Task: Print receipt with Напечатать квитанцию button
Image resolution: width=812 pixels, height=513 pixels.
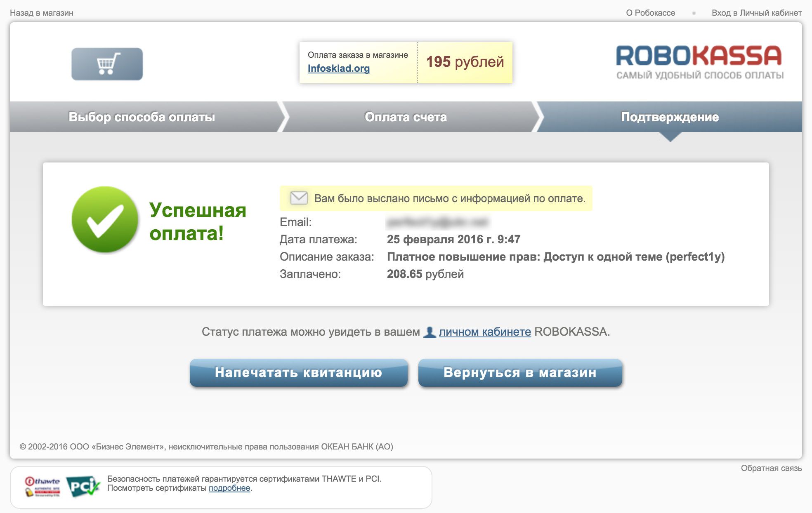Action: [299, 372]
